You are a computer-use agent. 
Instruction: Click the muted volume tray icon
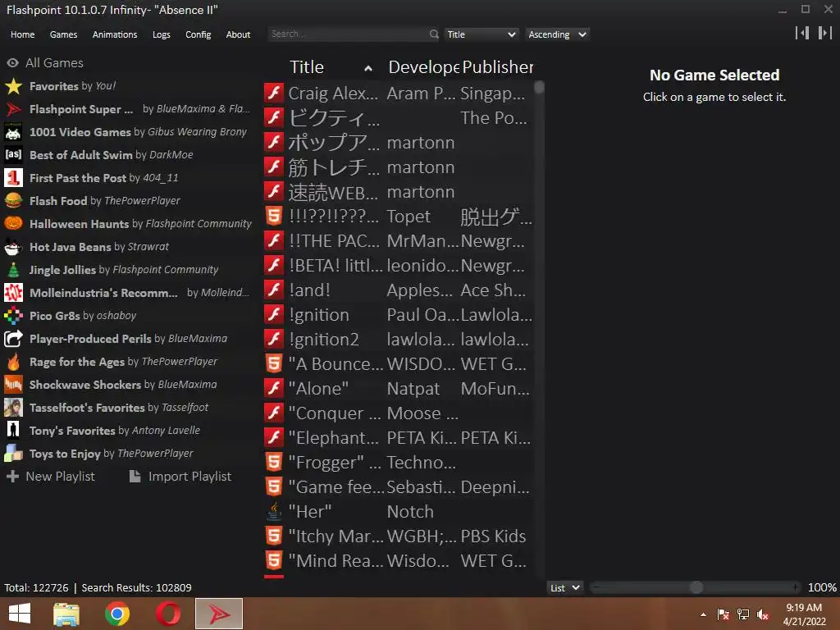click(763, 614)
